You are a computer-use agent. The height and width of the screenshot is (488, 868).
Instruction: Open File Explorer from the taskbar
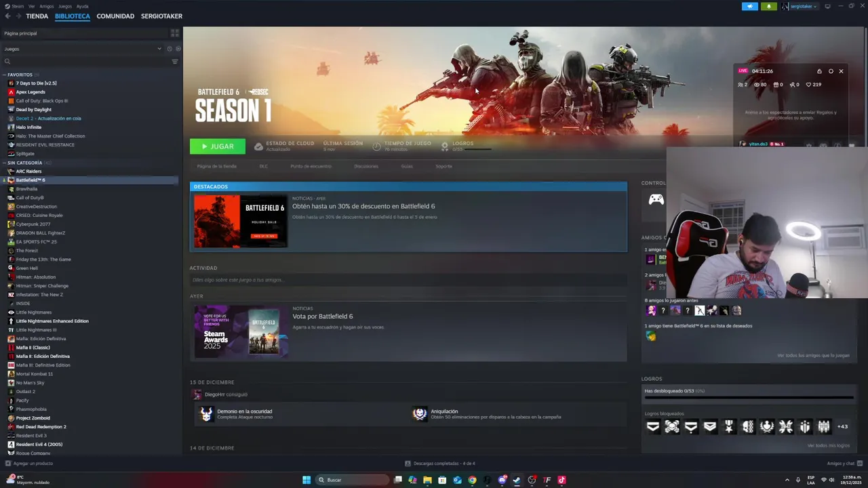427,480
